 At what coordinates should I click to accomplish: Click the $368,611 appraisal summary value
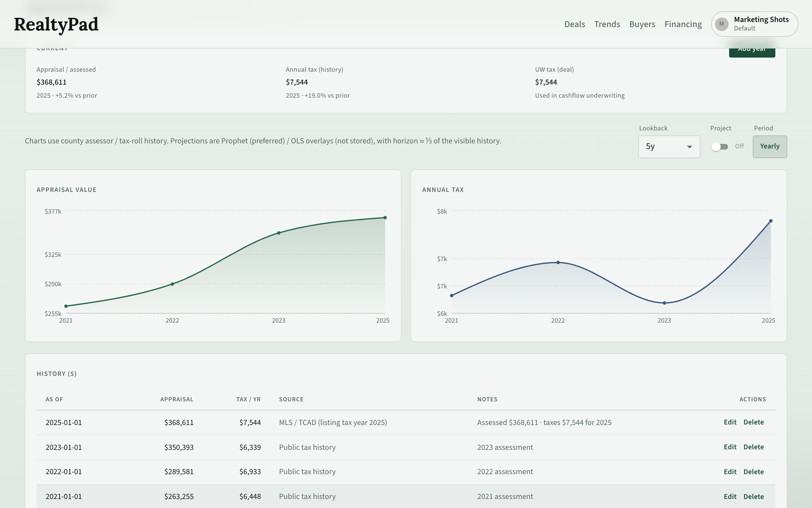click(x=52, y=82)
